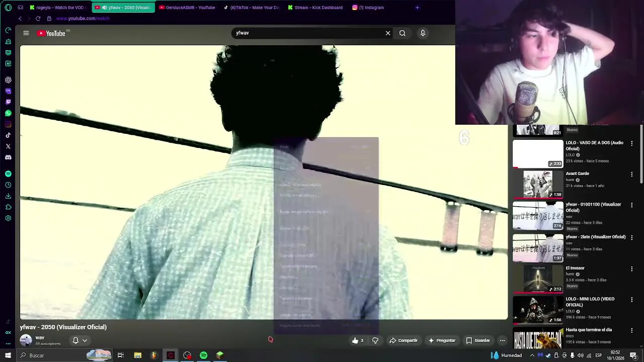Open options for LOLO VASO DE A DOS
Viewport: 644px width, 362px height.
pos(632,143)
